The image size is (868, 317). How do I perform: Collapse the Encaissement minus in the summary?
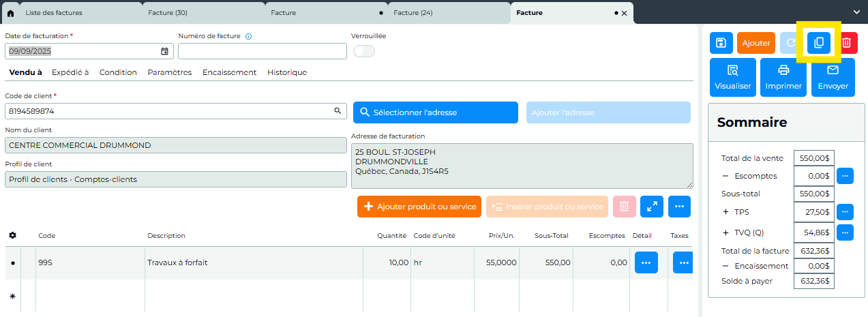(725, 266)
